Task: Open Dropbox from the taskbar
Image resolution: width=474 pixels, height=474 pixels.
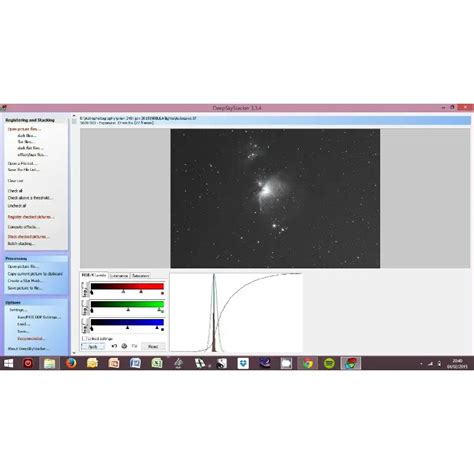Action: [243, 363]
